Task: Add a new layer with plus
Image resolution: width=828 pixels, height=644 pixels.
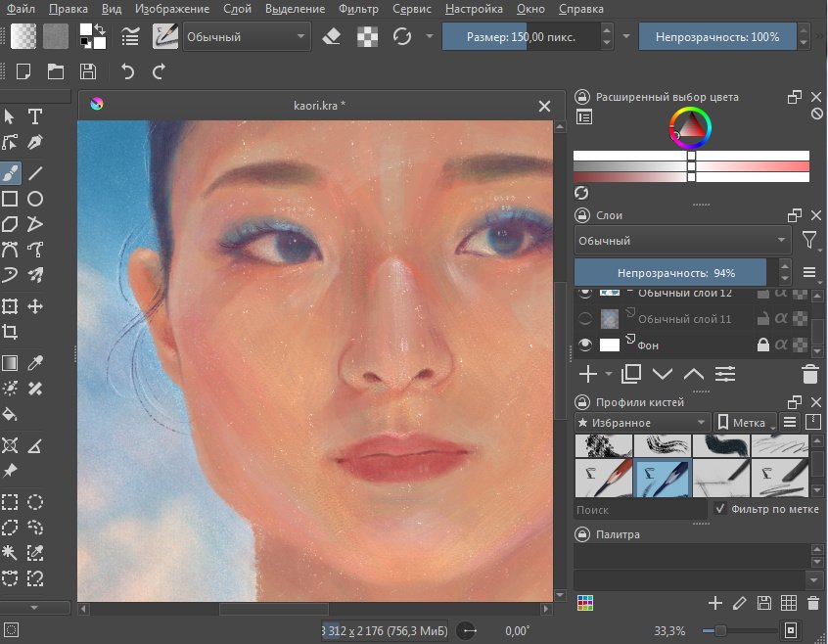Action: [x=588, y=374]
